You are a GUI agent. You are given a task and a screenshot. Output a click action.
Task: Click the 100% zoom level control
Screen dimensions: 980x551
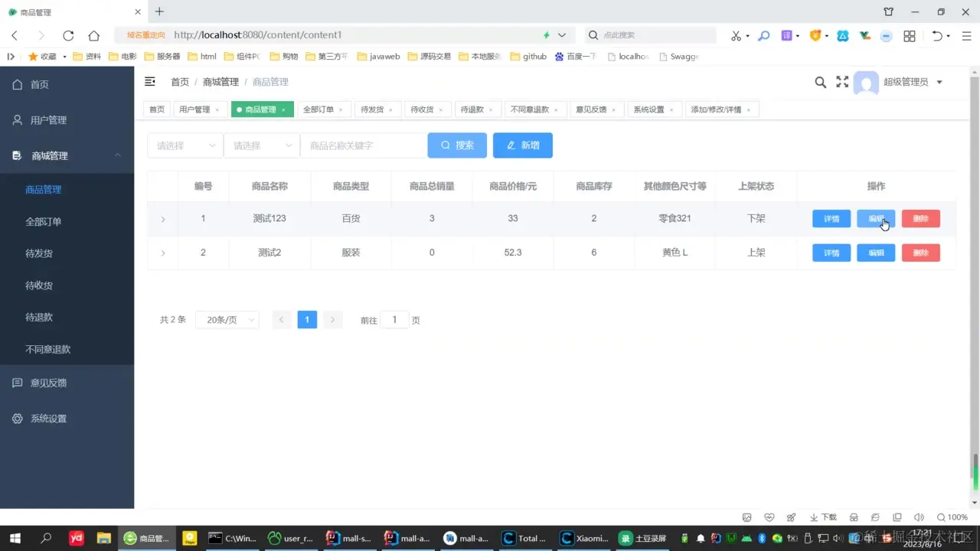click(x=952, y=517)
